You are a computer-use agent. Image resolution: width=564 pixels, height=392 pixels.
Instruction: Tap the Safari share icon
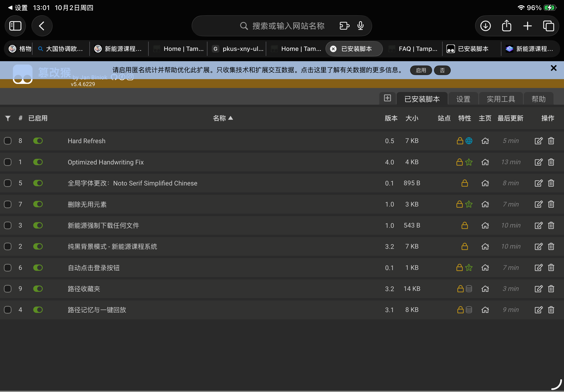click(x=507, y=26)
